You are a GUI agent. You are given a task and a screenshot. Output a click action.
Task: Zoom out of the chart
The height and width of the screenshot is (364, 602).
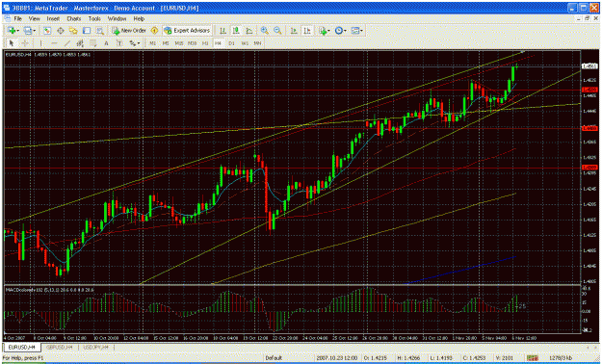point(277,31)
